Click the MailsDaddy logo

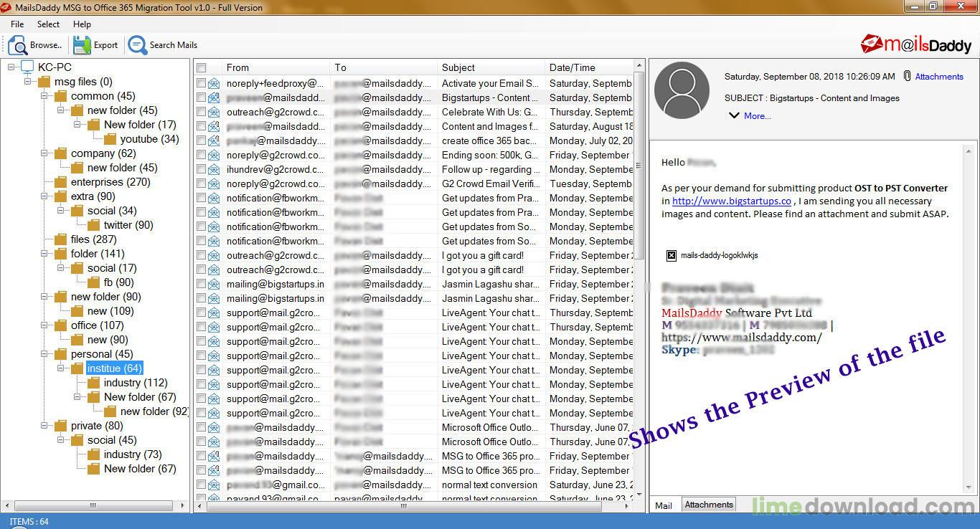point(916,44)
